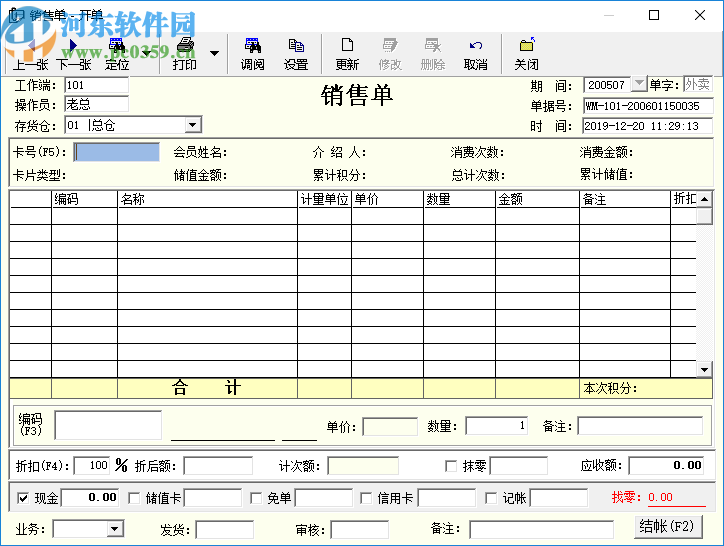This screenshot has width=724, height=546.
Task: Expand the 期间 period dropdown 200507
Action: click(x=639, y=84)
